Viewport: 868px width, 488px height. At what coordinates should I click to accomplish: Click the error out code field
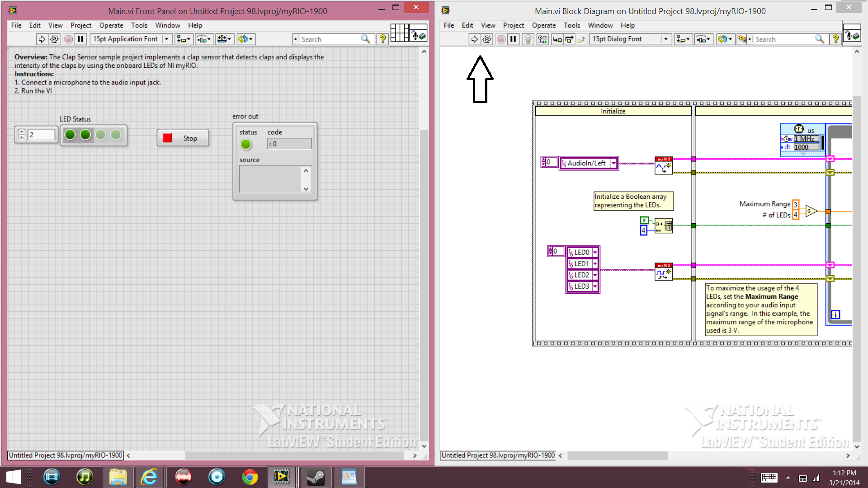(289, 144)
